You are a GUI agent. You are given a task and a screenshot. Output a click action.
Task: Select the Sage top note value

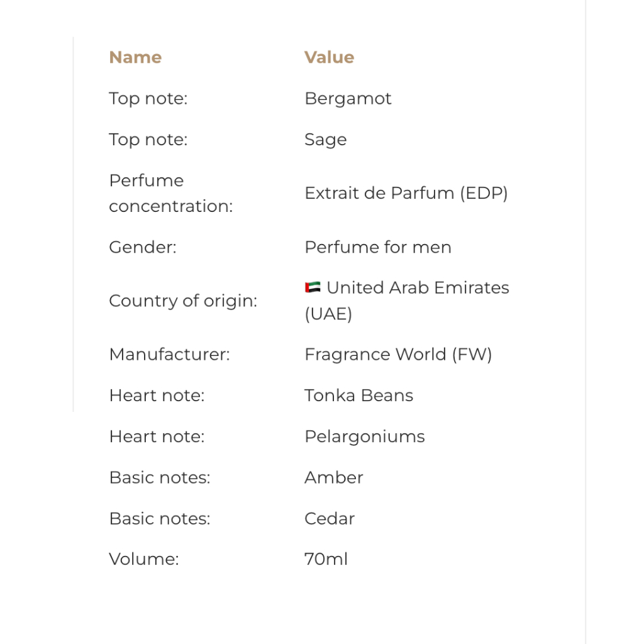click(325, 140)
